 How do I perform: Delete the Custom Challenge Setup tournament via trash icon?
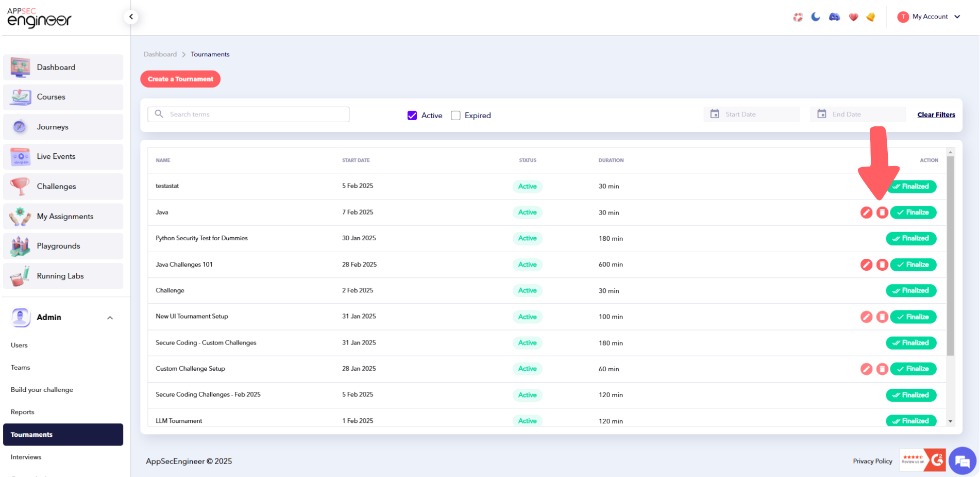click(882, 369)
